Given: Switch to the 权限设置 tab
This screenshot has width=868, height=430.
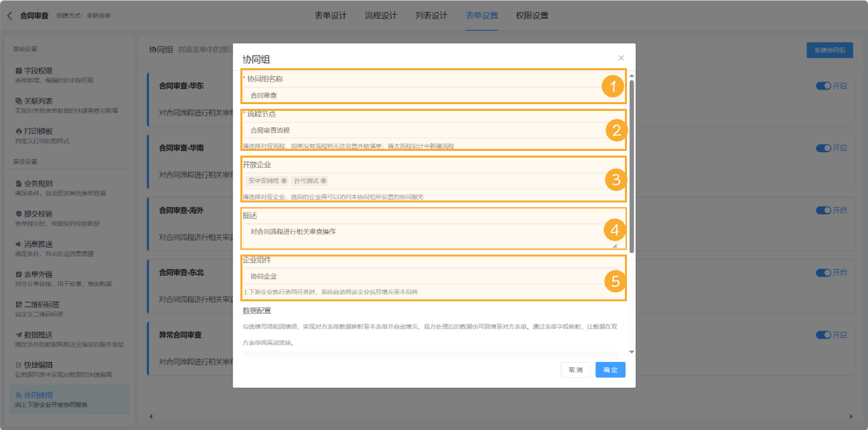Looking at the screenshot, I should tap(533, 14).
